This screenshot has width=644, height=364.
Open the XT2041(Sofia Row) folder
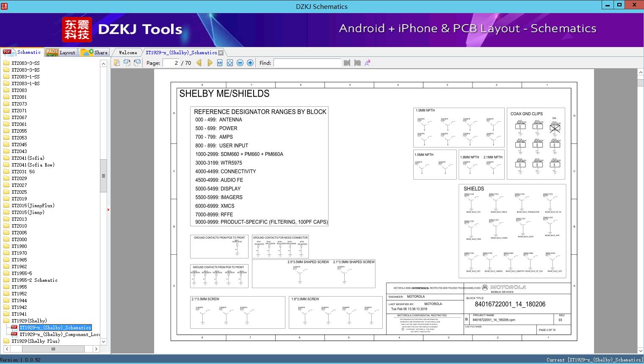point(33,165)
